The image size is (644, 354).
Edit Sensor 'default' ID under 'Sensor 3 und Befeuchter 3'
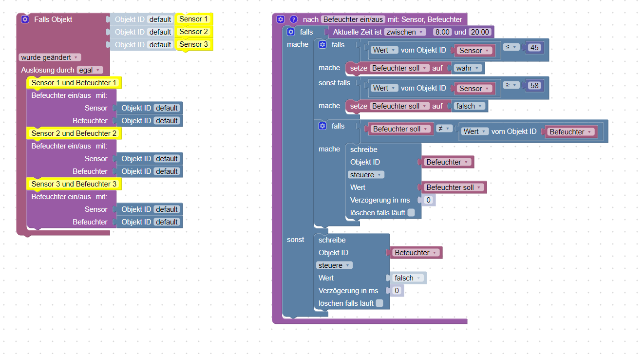pyautogui.click(x=167, y=209)
